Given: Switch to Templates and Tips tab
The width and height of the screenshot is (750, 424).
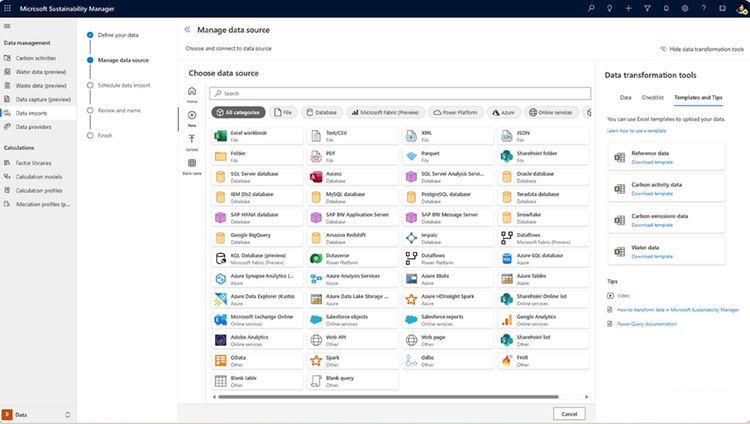Looking at the screenshot, I should point(698,98).
